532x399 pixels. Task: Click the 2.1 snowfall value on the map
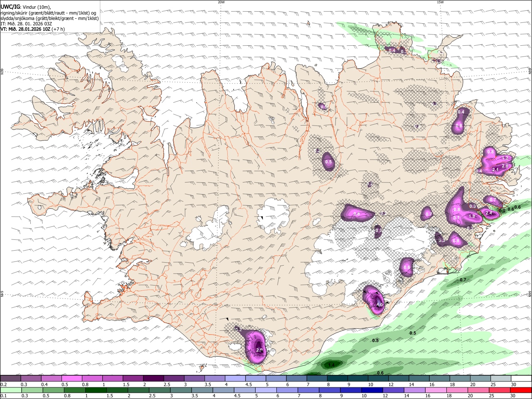(495, 170)
